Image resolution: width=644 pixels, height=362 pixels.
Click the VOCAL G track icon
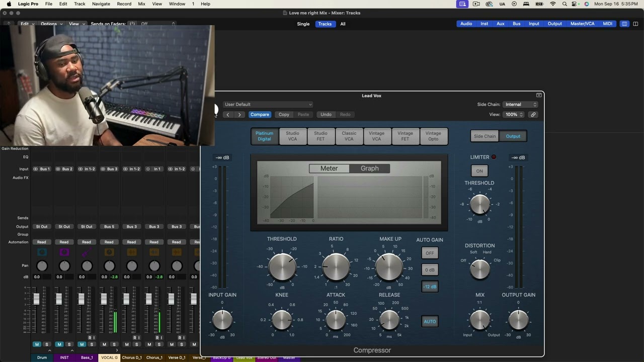(x=109, y=252)
